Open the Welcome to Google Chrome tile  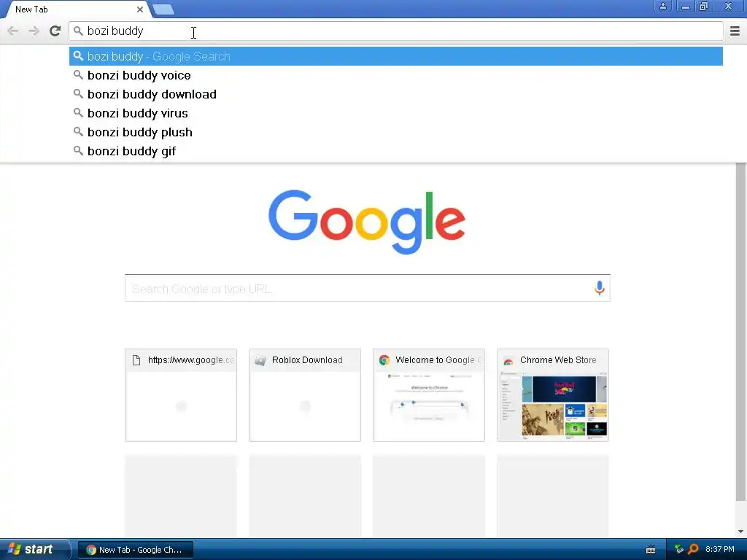pos(429,395)
